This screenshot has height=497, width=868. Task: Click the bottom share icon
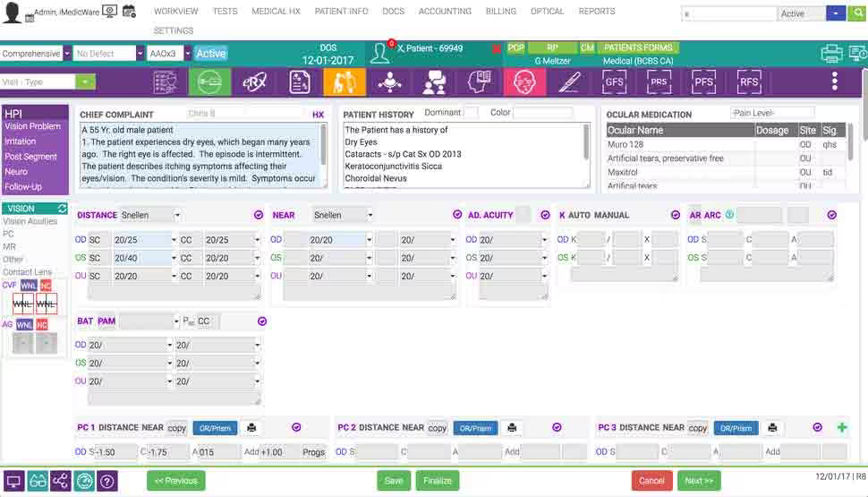tap(60, 481)
